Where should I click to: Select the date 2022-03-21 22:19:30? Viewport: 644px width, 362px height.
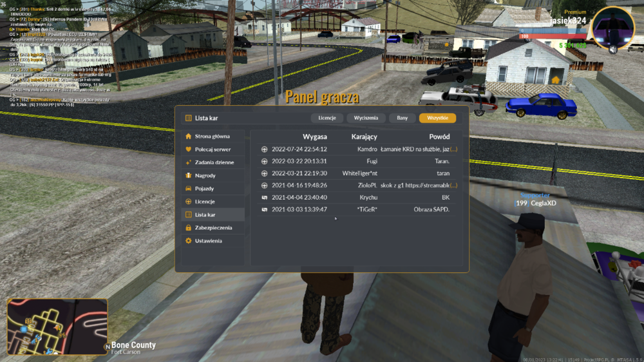(x=299, y=173)
